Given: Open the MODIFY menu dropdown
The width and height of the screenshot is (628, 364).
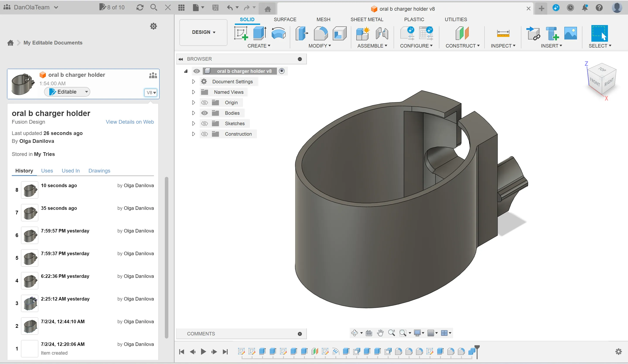Looking at the screenshot, I should [x=319, y=46].
